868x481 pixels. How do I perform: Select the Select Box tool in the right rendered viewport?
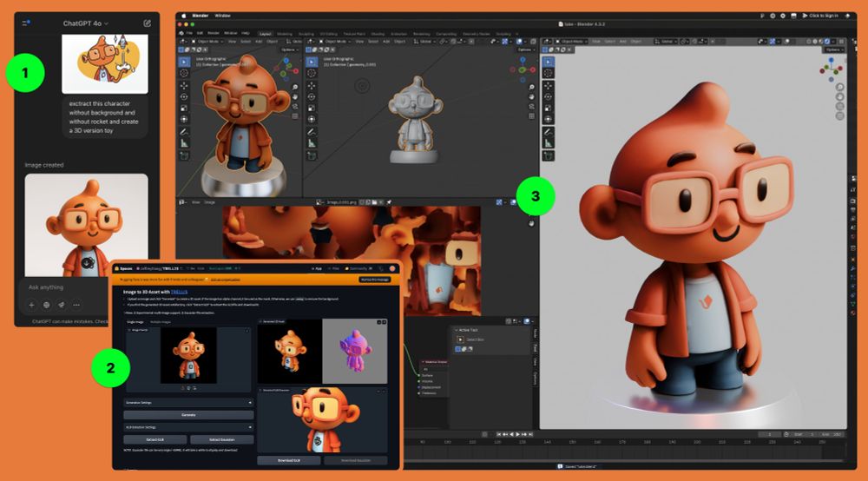coord(548,62)
